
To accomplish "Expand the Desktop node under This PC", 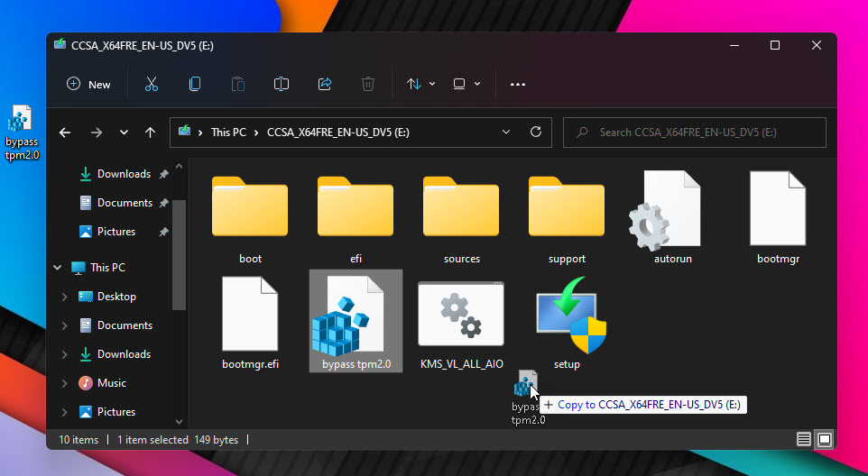I will coord(64,297).
